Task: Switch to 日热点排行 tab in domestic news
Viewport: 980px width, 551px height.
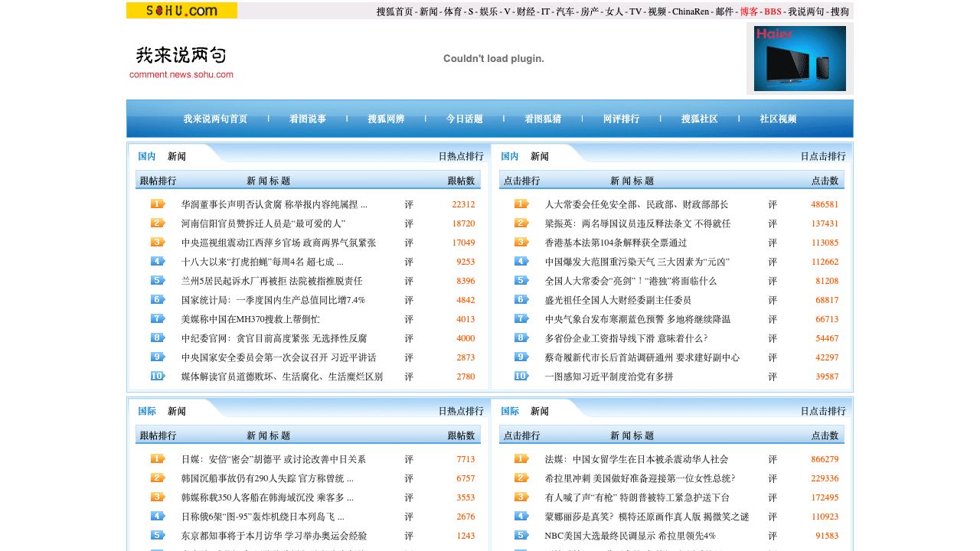Action: (x=461, y=156)
